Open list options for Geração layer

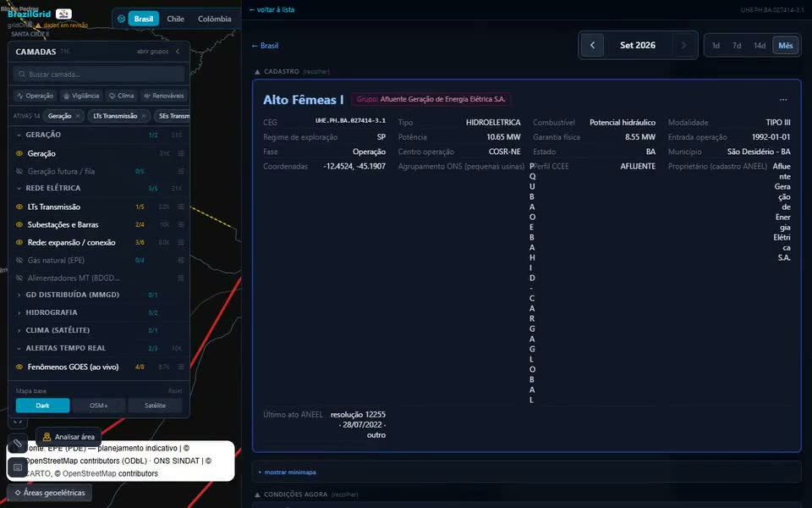[x=181, y=153]
